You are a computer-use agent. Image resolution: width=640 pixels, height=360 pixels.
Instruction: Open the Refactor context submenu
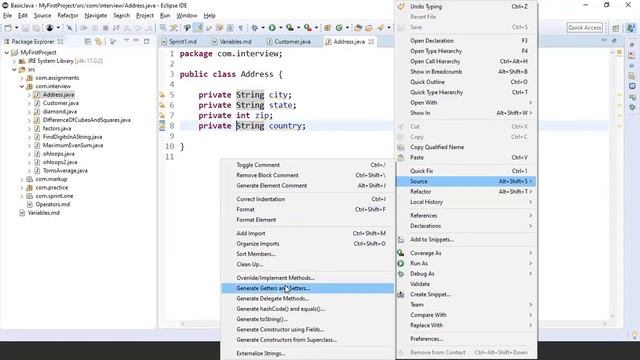(x=466, y=191)
